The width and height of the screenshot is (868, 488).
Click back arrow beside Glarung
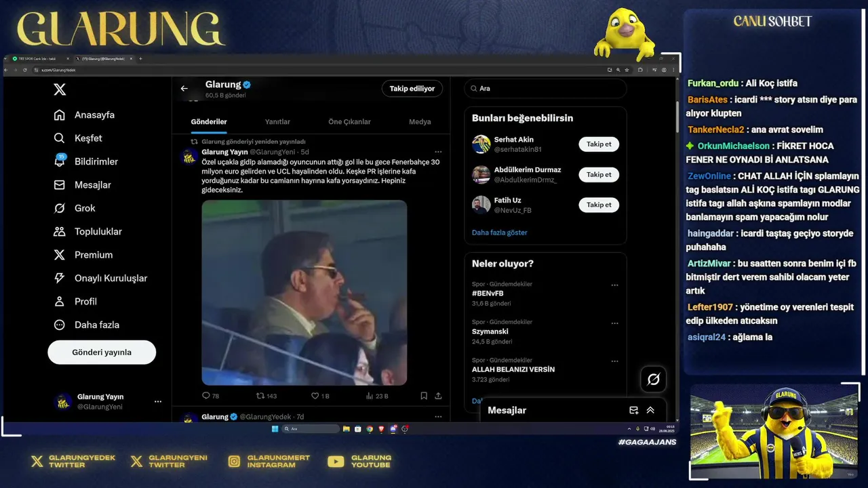tap(184, 89)
